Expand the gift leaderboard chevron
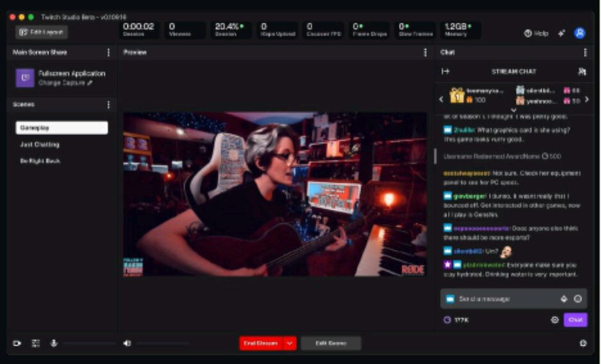The width and height of the screenshot is (601, 364). (514, 110)
